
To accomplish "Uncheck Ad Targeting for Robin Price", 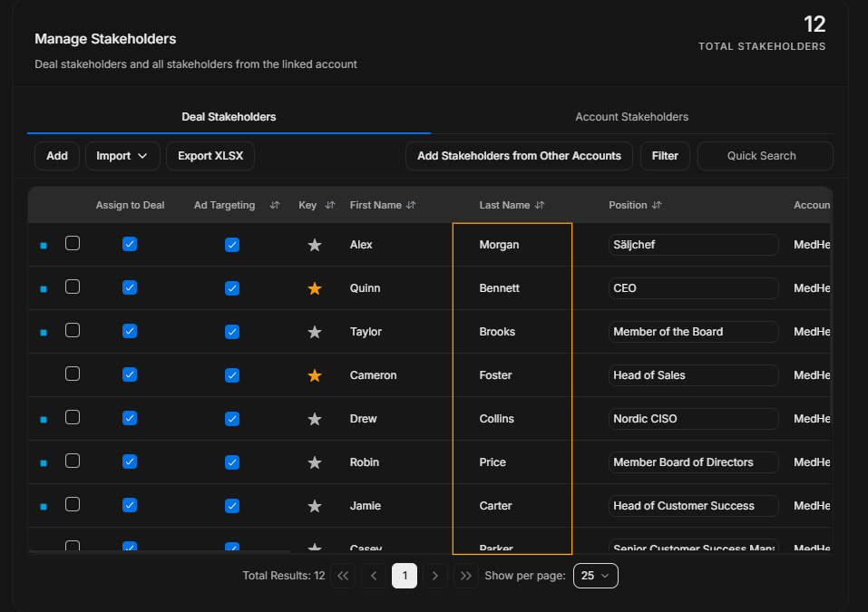I will tap(232, 462).
